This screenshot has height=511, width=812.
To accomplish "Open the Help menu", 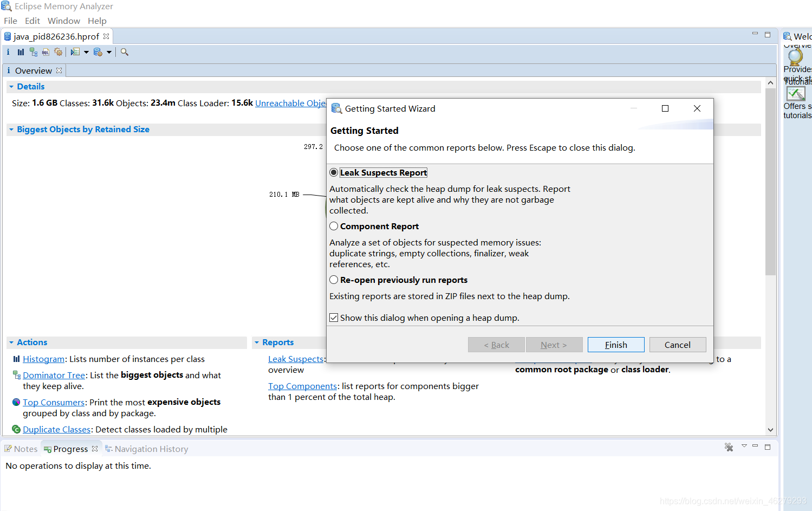I will [x=97, y=21].
